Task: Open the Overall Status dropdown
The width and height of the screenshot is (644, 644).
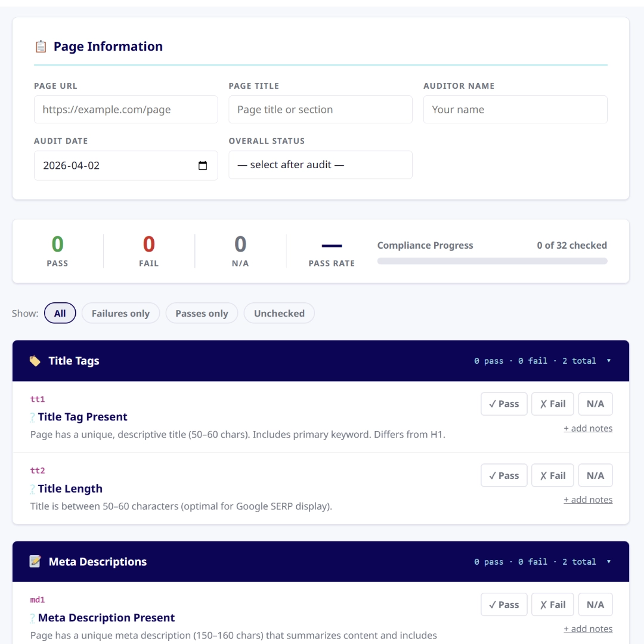Action: [320, 165]
